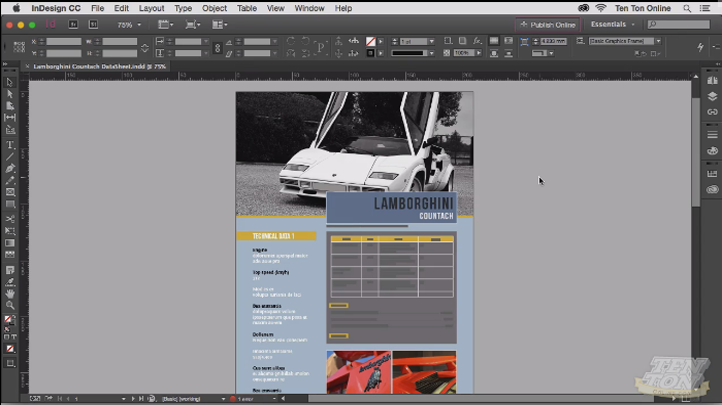Go to Adobe Bridge button

pyautogui.click(x=73, y=24)
